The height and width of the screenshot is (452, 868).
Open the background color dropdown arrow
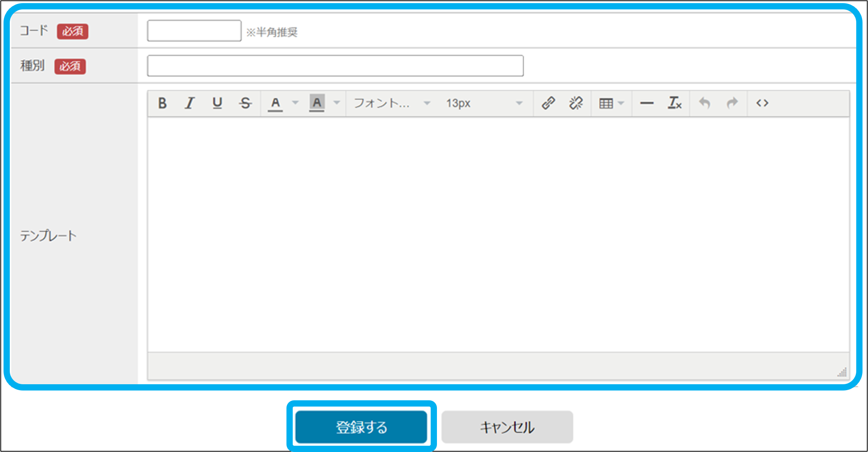(337, 103)
